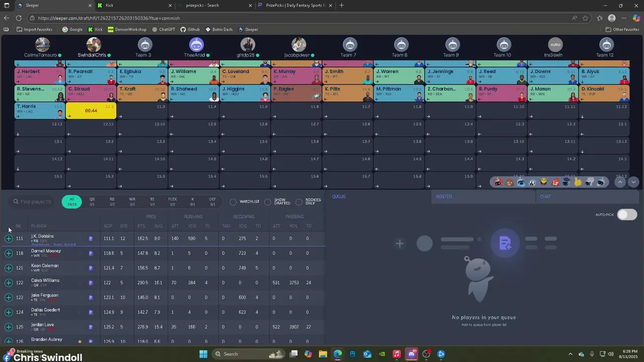Filter players by TE position
Image resolution: width=644 pixels, height=362 pixels.
tap(152, 202)
